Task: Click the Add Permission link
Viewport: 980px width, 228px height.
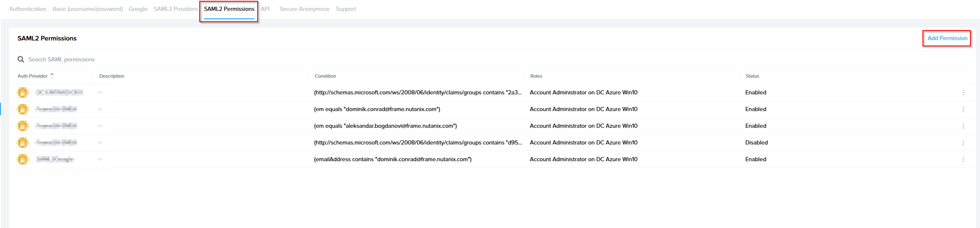Action: (947, 38)
